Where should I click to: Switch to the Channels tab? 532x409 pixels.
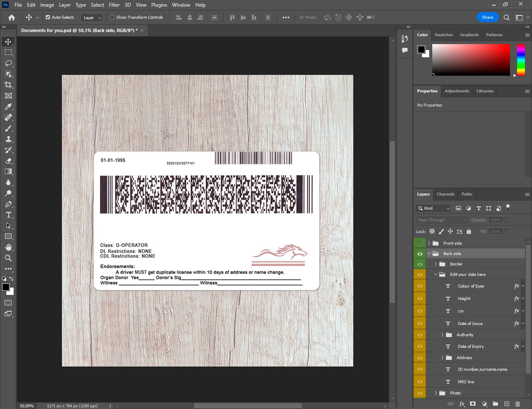(x=445, y=194)
